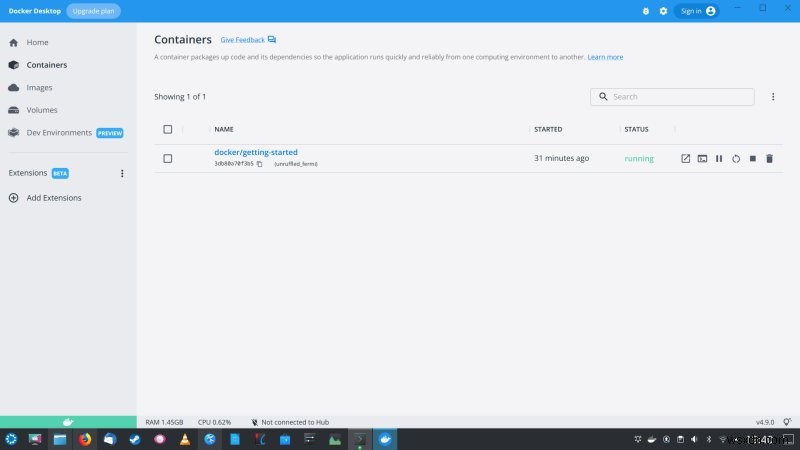Screen dimensions: 800x450
Task: Click the Home house icon
Action: tap(14, 42)
